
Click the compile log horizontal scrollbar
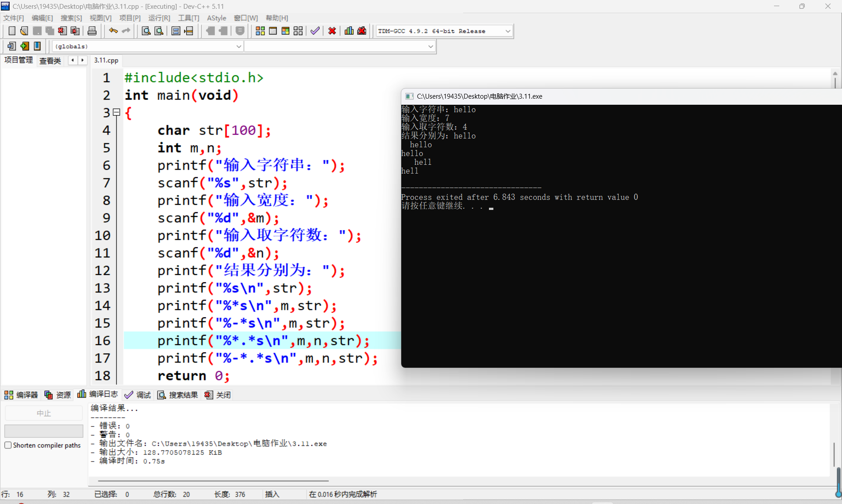[x=213, y=481]
